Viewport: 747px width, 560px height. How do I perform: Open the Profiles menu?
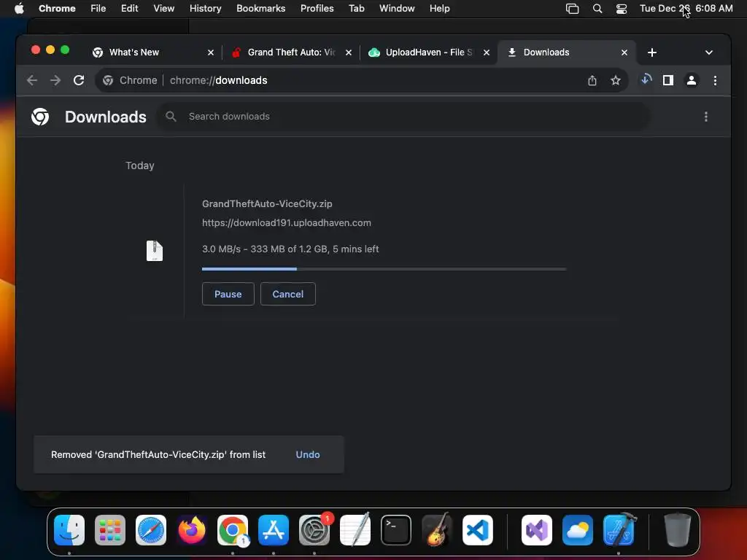tap(317, 9)
